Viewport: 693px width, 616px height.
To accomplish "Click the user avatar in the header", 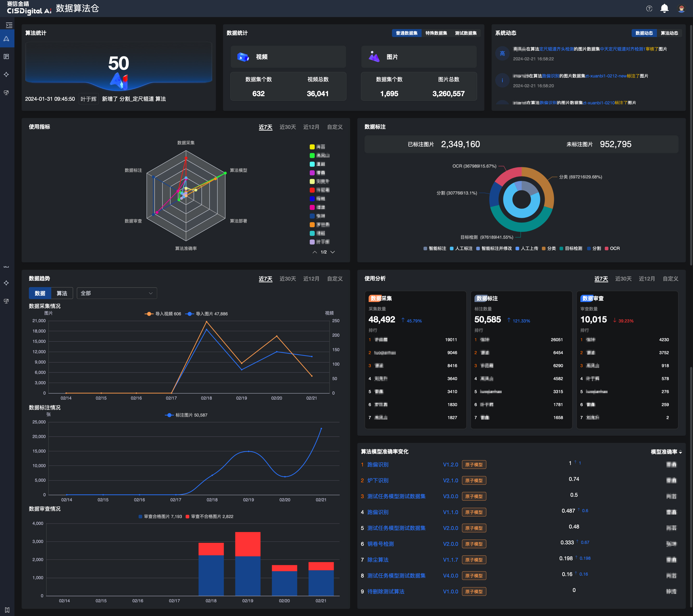I will tap(681, 8).
